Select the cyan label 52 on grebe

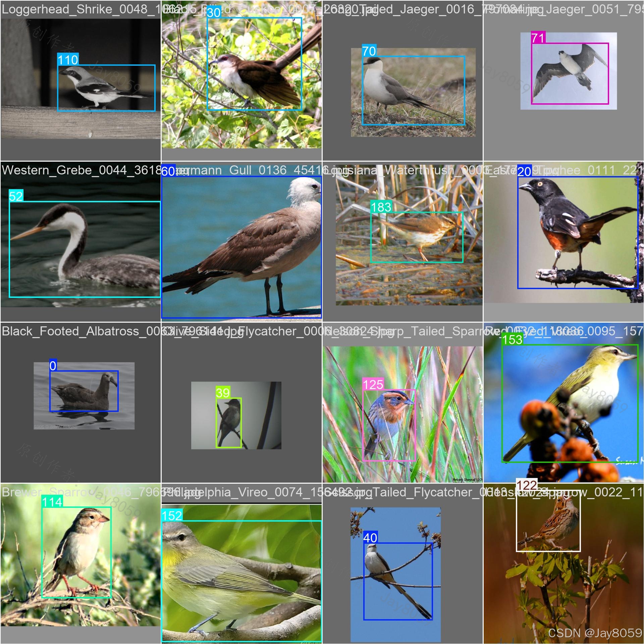pos(16,196)
